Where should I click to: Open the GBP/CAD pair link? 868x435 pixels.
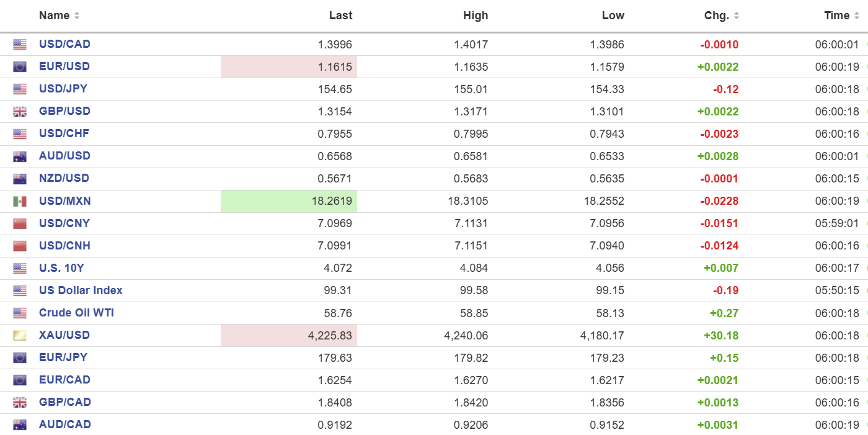64,402
